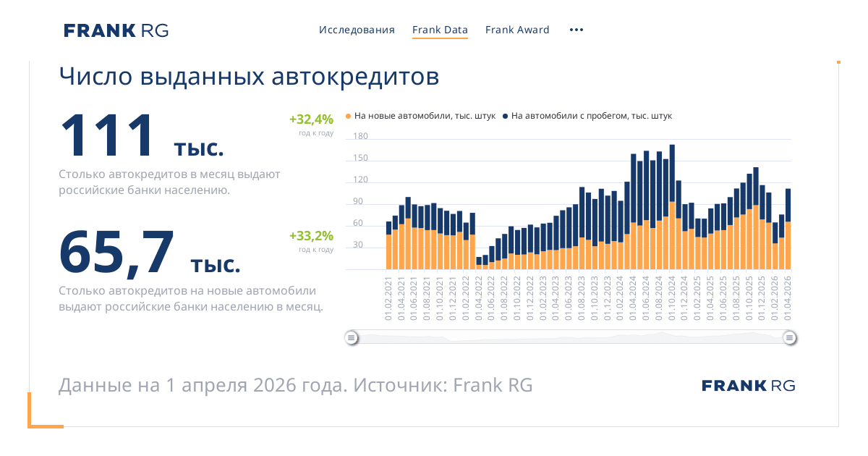Grab the left handle of the range slider
868x456 pixels.
click(351, 337)
